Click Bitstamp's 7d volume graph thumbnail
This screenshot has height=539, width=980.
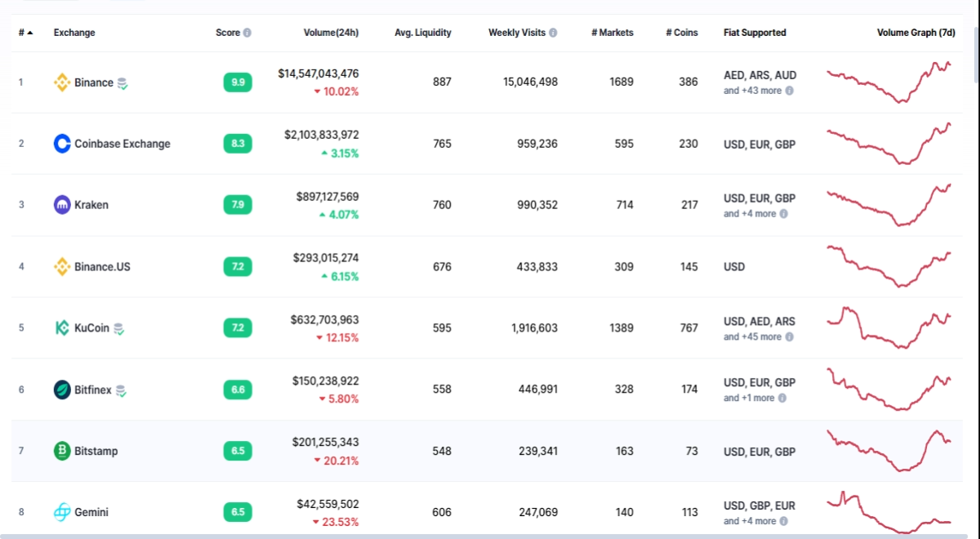tap(889, 451)
